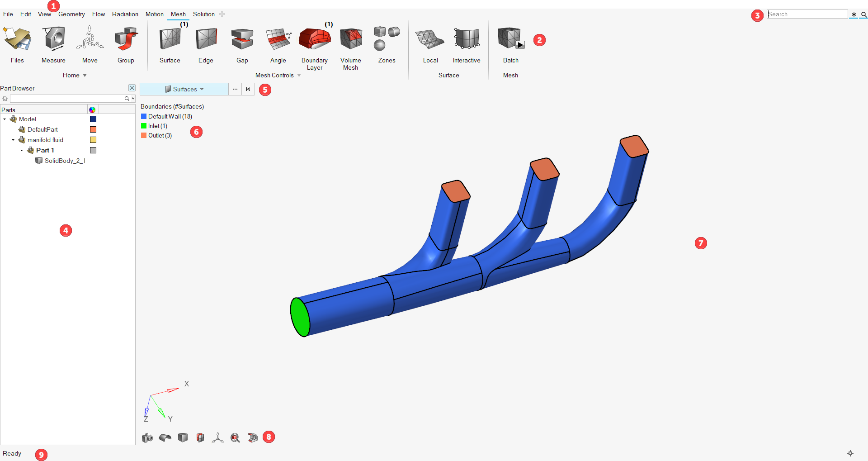Viewport: 868px width, 461px height.
Task: Click the Boundary Layer mesh control icon
Action: [315, 40]
